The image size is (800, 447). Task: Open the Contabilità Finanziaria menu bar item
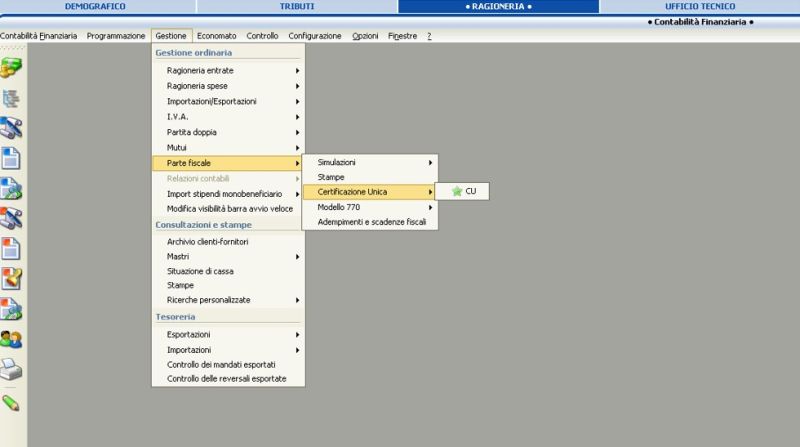point(39,36)
